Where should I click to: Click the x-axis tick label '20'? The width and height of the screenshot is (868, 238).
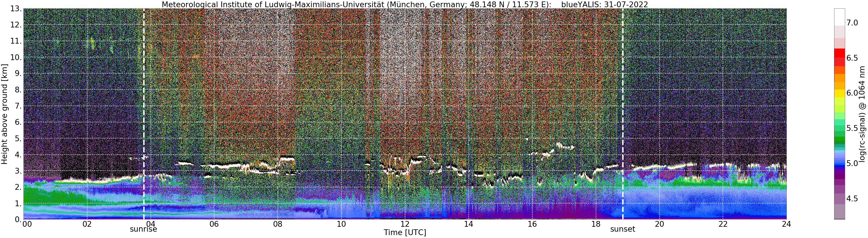[x=659, y=224]
